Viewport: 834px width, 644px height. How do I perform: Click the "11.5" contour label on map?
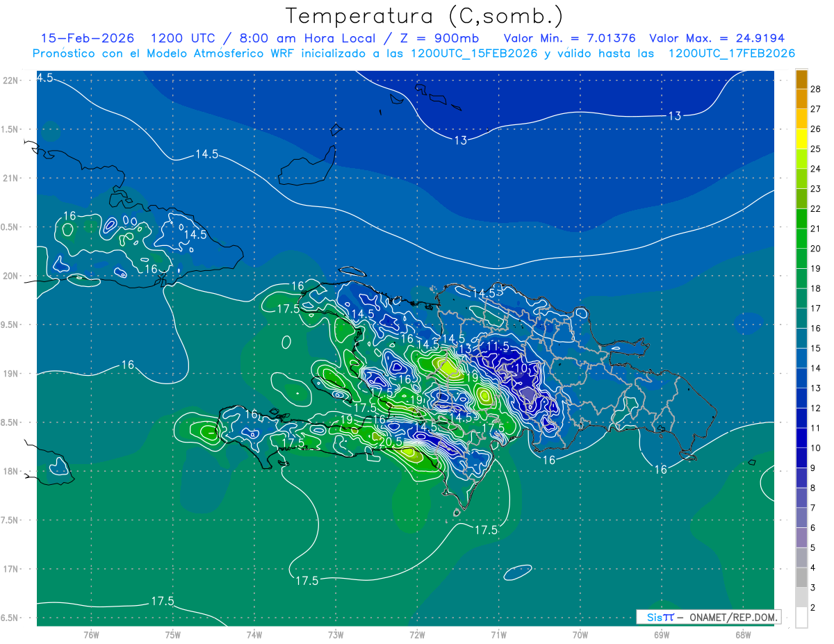click(498, 346)
